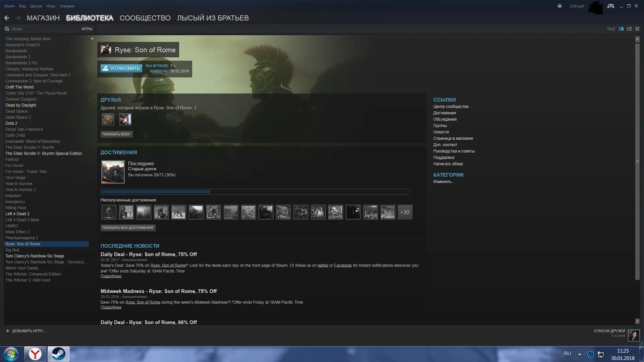The width and height of the screenshot is (644, 362).
Task: Open the notifications inbox envelope icon
Action: pos(559,6)
